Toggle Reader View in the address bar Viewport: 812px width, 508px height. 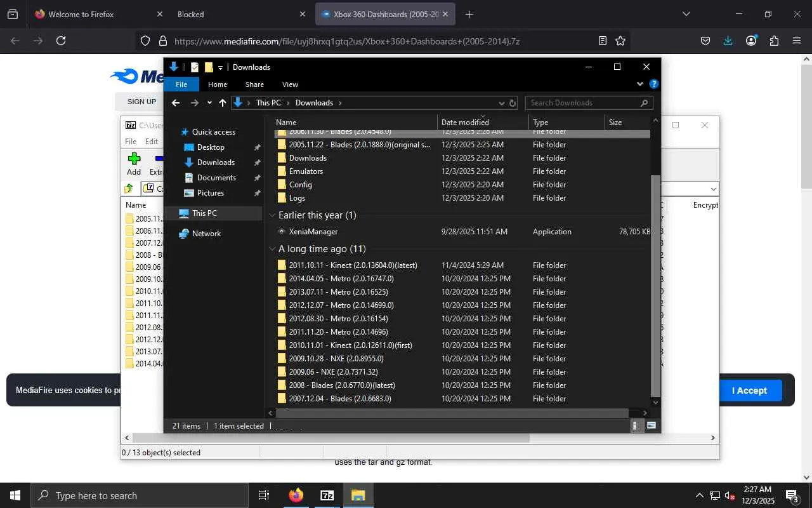[x=603, y=41]
